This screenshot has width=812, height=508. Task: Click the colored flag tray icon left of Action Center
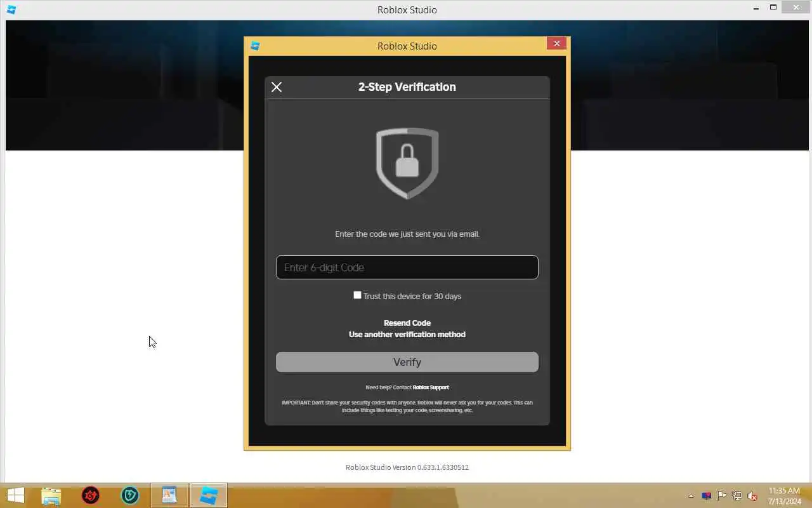707,496
